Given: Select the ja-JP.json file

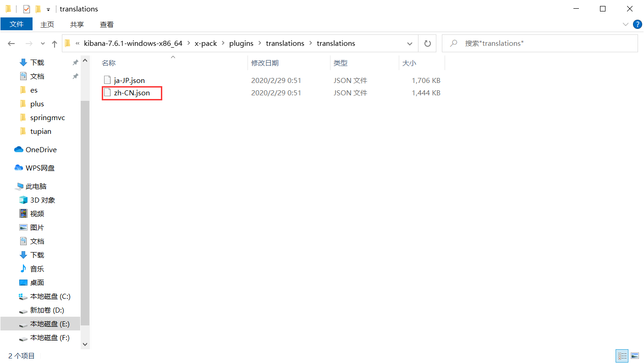Looking at the screenshot, I should [129, 80].
